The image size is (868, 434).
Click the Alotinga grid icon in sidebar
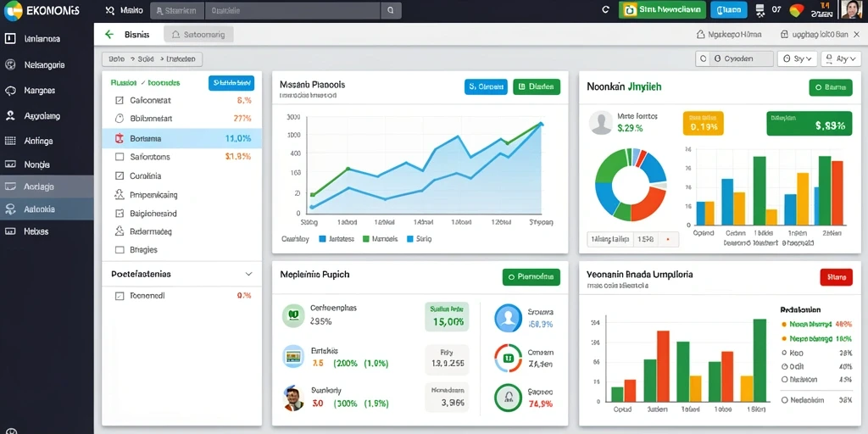click(x=9, y=141)
